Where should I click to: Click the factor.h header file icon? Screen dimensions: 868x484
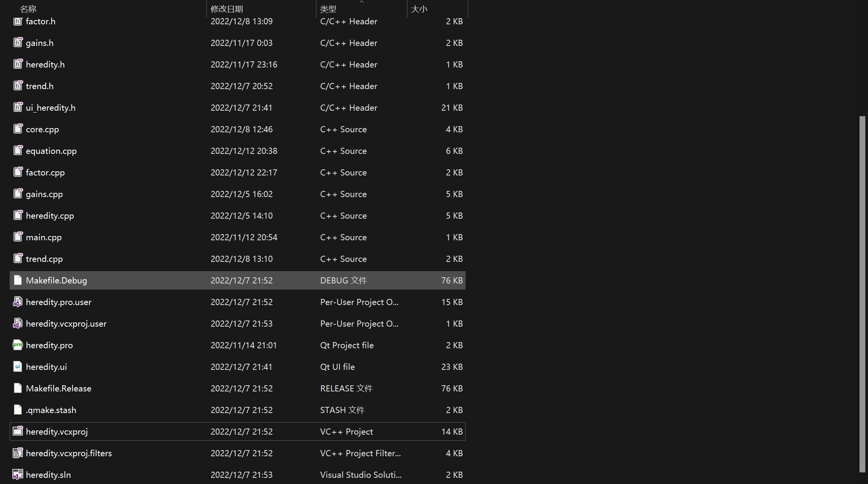tap(18, 21)
